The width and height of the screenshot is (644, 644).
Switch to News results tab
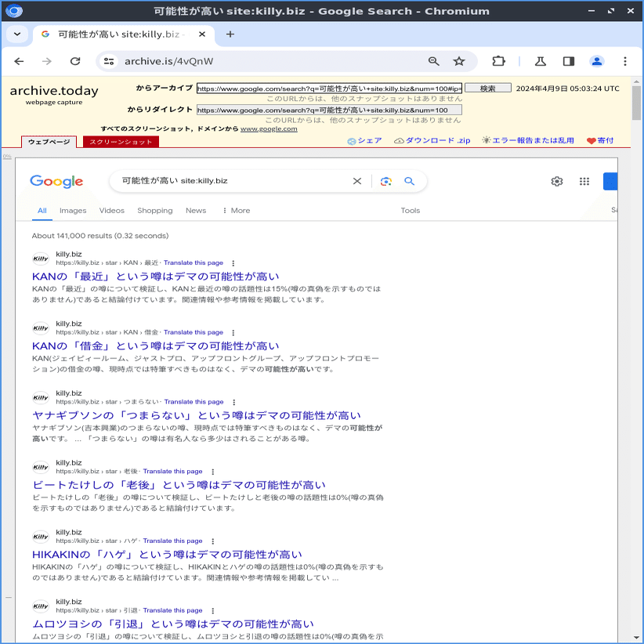(196, 211)
